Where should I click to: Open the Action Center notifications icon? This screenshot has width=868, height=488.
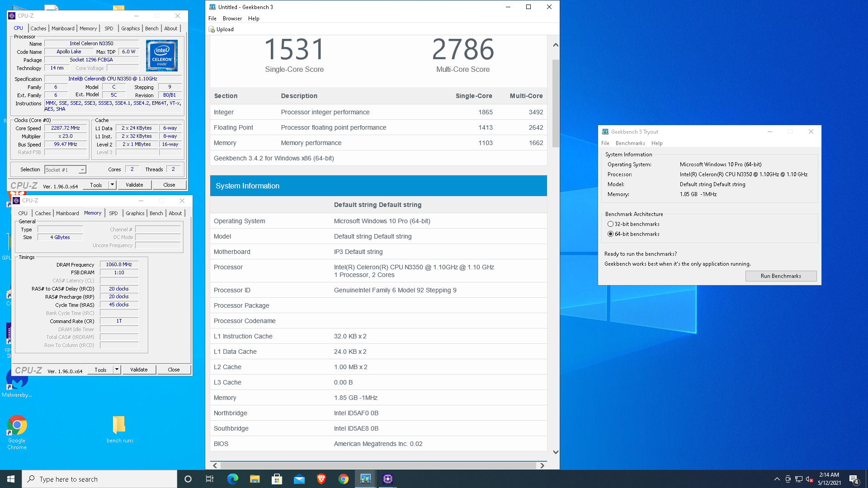click(x=854, y=479)
